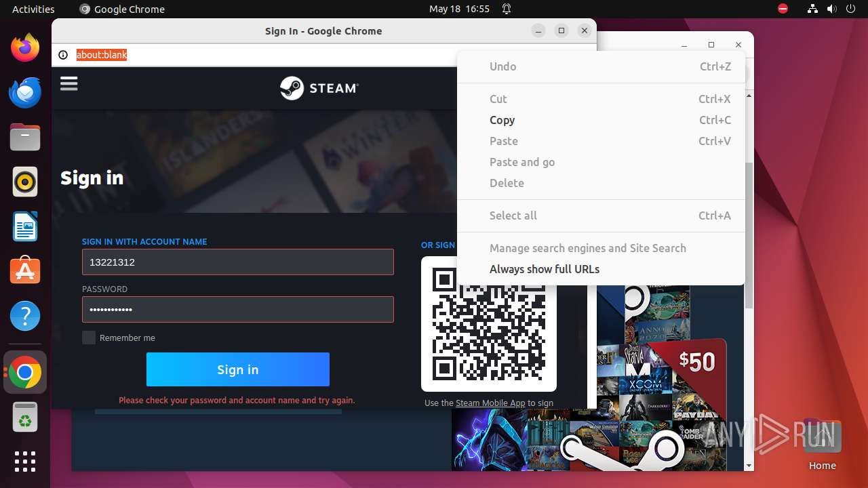Minimize the Sign In Chrome window
The width and height of the screenshot is (868, 488).
click(x=538, y=30)
